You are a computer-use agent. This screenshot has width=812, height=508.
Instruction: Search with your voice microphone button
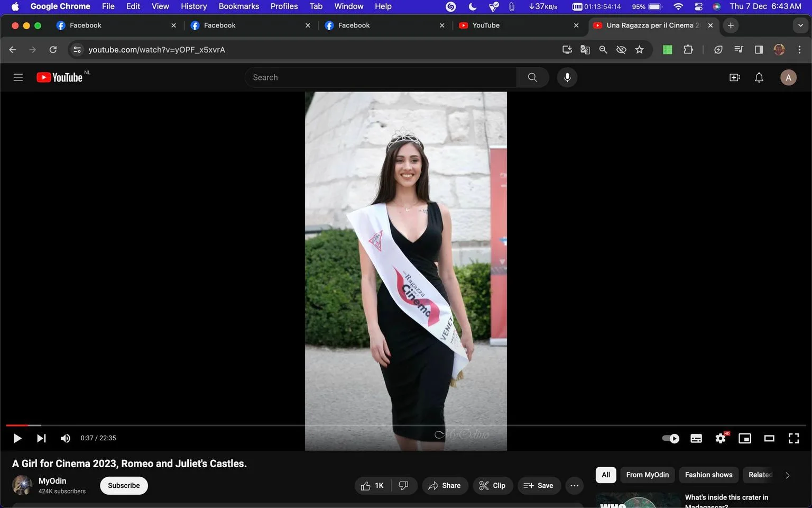[x=567, y=77]
